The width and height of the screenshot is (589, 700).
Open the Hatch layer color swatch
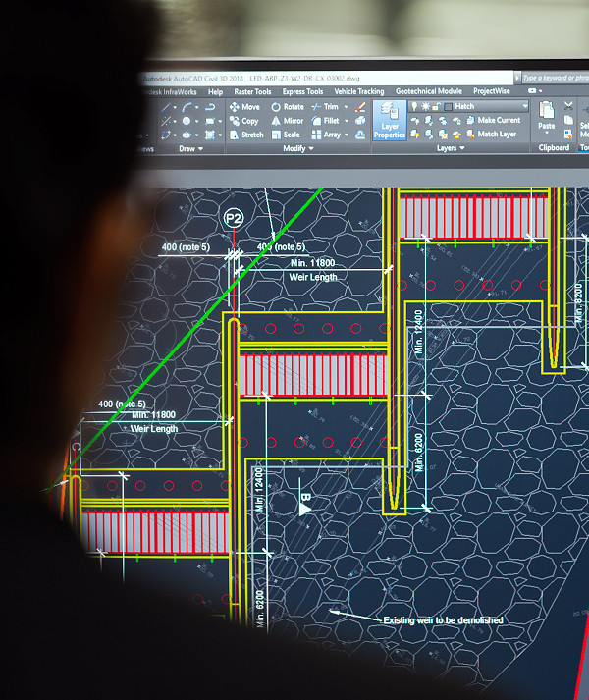449,106
